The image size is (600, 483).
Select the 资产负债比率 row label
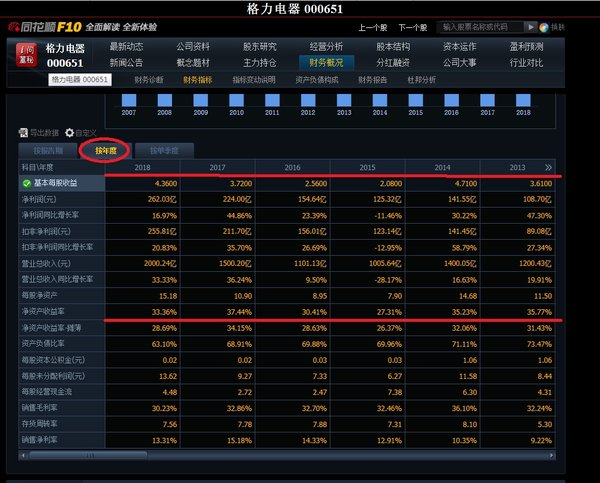[x=43, y=344]
